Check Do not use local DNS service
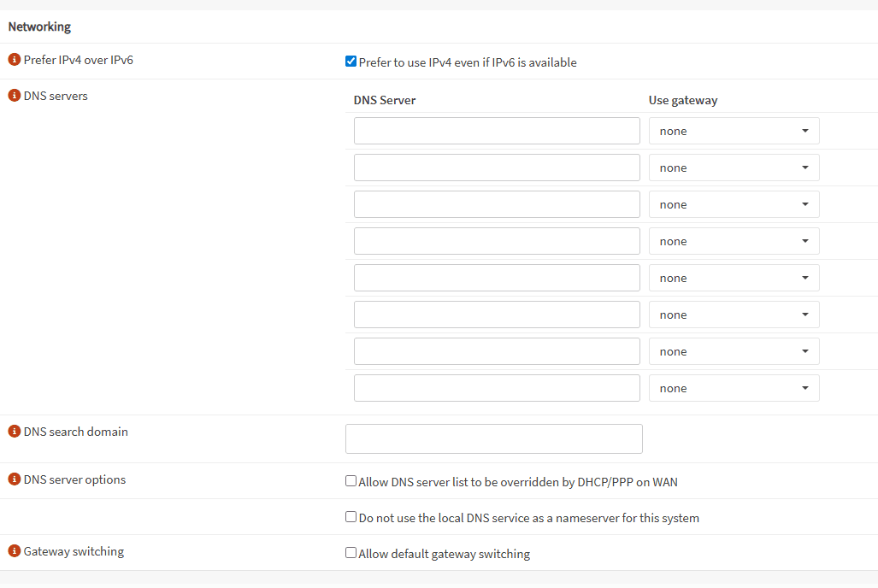 click(x=351, y=517)
